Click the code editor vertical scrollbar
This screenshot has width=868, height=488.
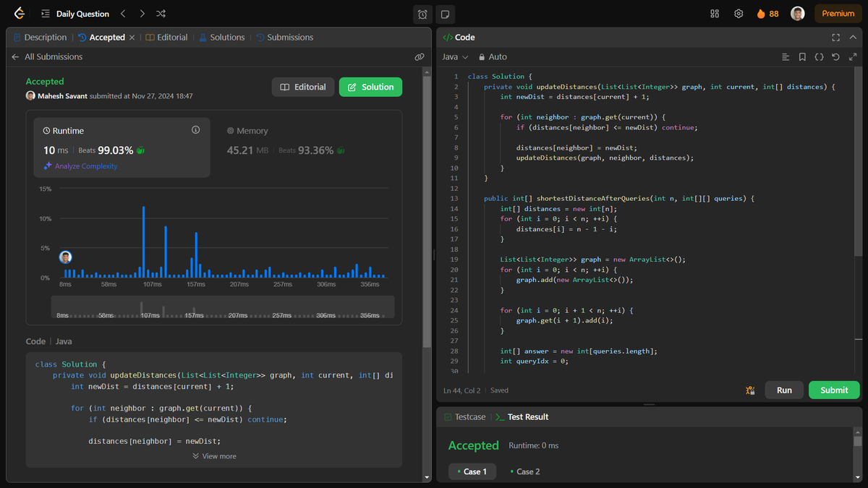pyautogui.click(x=858, y=163)
